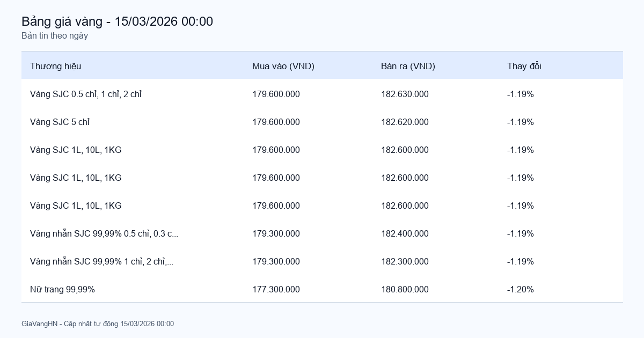Click the 'Bán ra (VND)' column header
Image resolution: width=644 pixels, height=338 pixels.
(408, 66)
